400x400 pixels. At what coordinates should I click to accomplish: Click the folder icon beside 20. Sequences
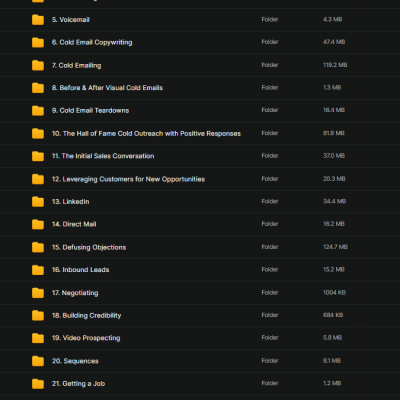[x=38, y=361]
